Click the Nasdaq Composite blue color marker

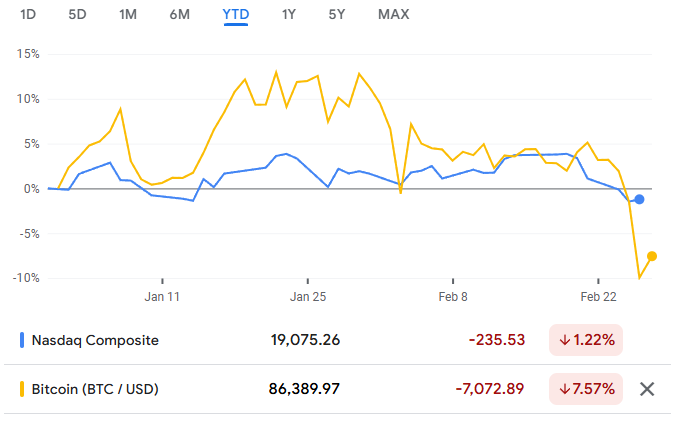(22, 340)
